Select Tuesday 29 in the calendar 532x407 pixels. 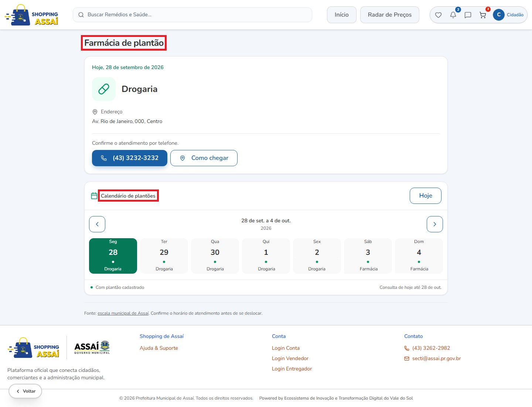click(x=164, y=256)
